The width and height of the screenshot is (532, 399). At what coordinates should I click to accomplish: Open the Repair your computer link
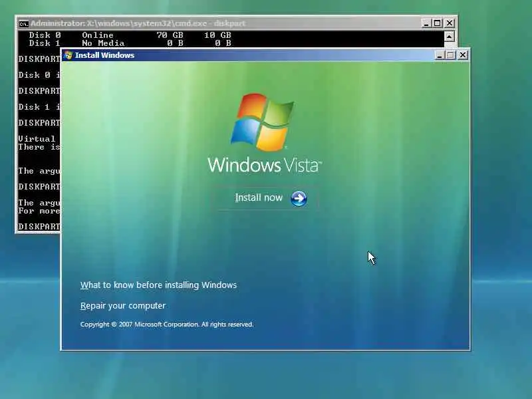123,306
